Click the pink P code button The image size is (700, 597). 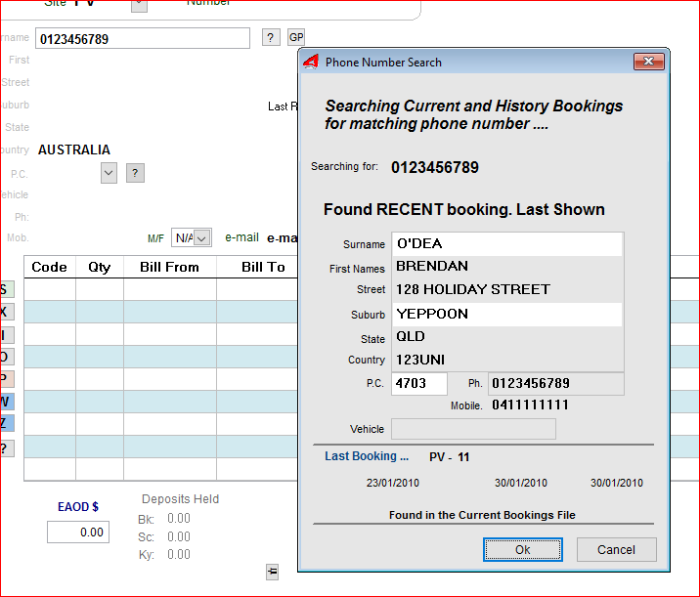coord(5,379)
